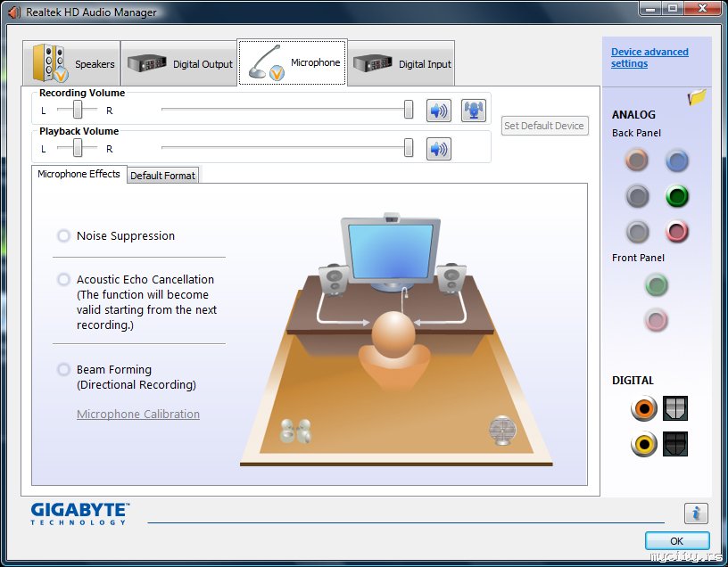The height and width of the screenshot is (567, 728).
Task: Close the Realtek HD Audio Manager window
Action: coord(703,8)
